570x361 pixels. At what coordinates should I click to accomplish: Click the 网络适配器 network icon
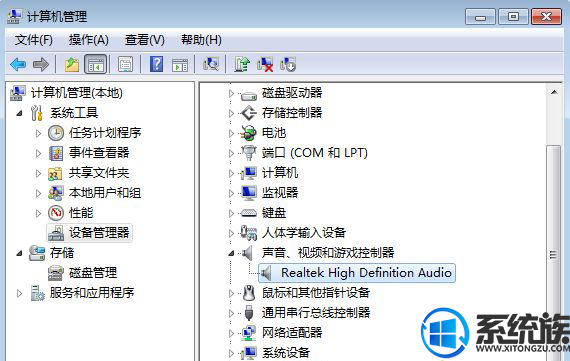249,333
